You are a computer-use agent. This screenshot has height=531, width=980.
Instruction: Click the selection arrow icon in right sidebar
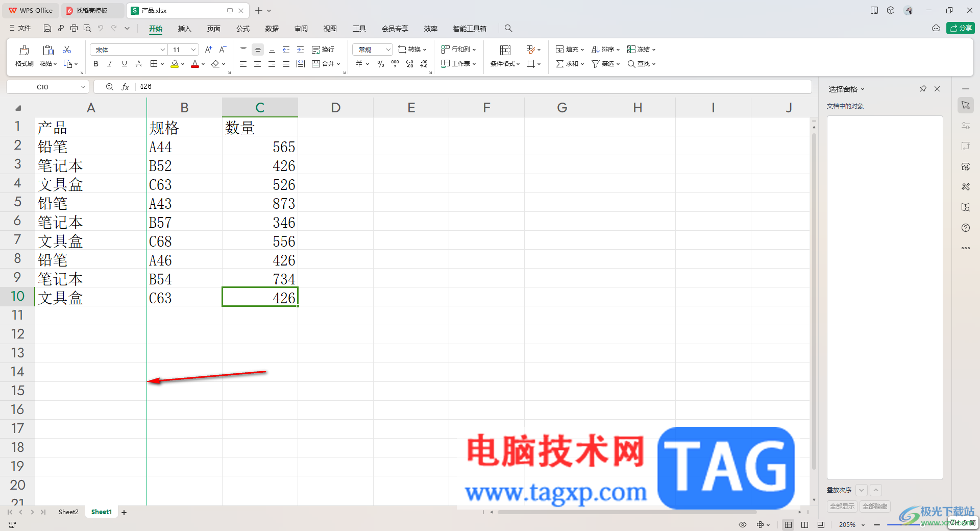click(x=966, y=105)
